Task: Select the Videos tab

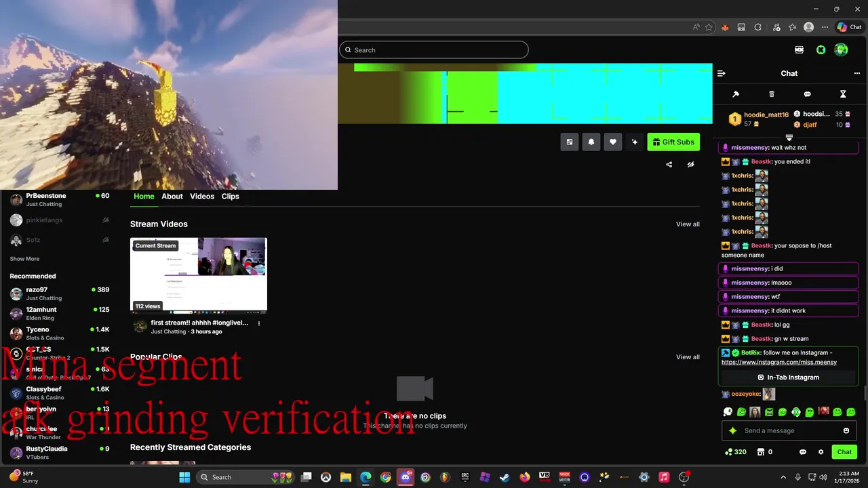Action: 202,197
